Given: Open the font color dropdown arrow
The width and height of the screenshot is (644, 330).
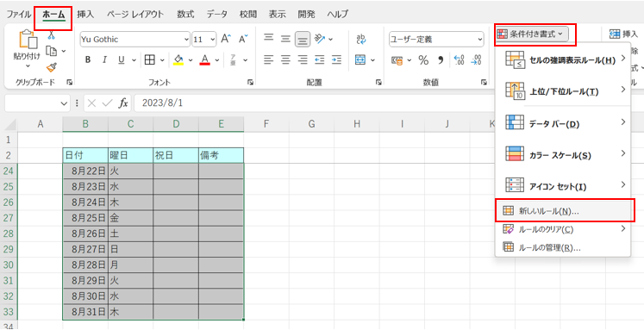Looking at the screenshot, I should tap(217, 60).
